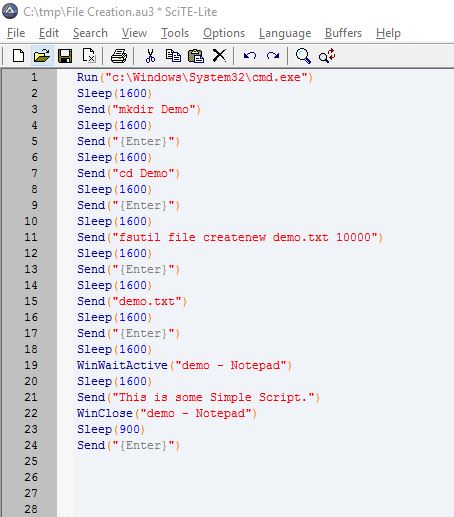The height and width of the screenshot is (517, 454).
Task: Click Sleep(1600) on line 20
Action: click(114, 381)
